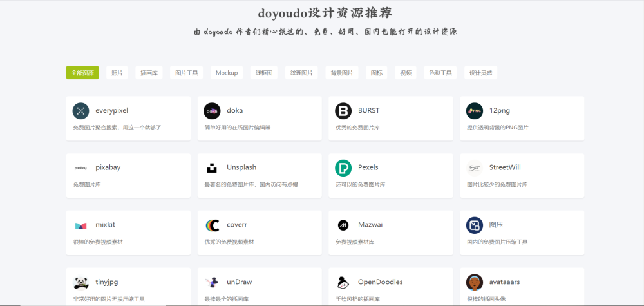Click the tinyjpg panda icon
644x306 pixels.
point(81,282)
